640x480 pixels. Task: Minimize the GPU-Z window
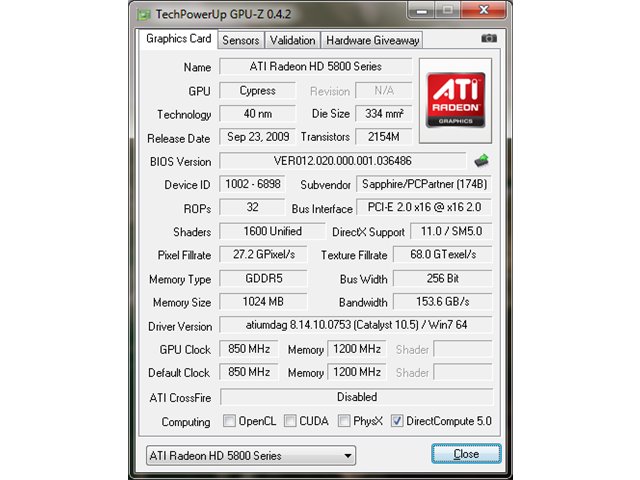[x=421, y=10]
